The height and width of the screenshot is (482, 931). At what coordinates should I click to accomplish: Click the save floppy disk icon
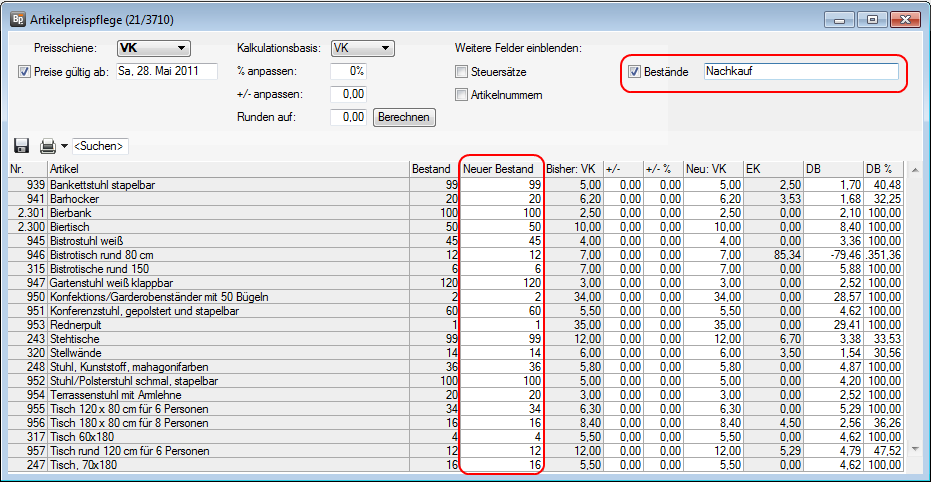click(x=21, y=146)
